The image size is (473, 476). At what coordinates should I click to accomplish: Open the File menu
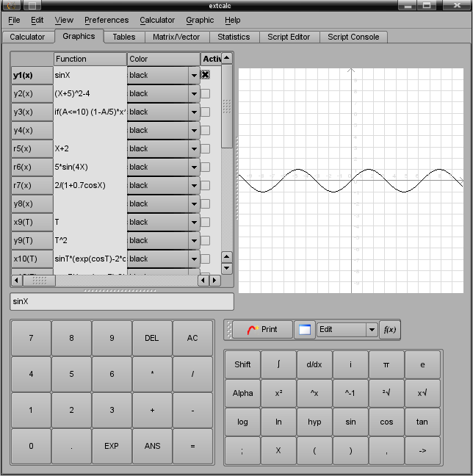point(14,20)
